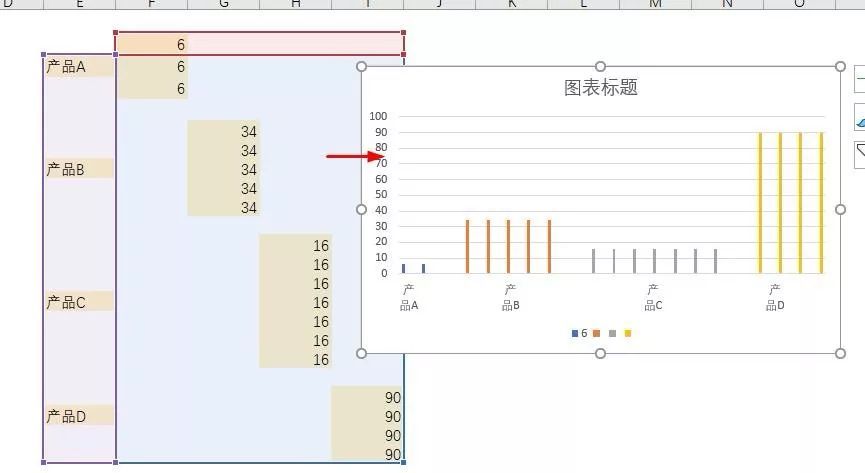This screenshot has width=865, height=473.
Task: Open the Chart Filters funnel button
Action: coord(859,155)
